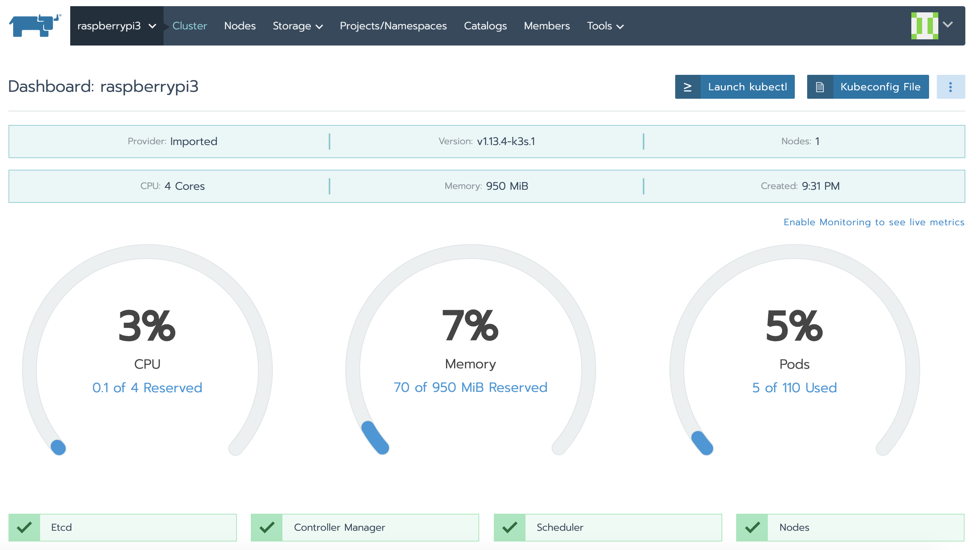This screenshot has height=550, width=980.
Task: Click the Controller Manager checkmark icon
Action: pyautogui.click(x=267, y=527)
